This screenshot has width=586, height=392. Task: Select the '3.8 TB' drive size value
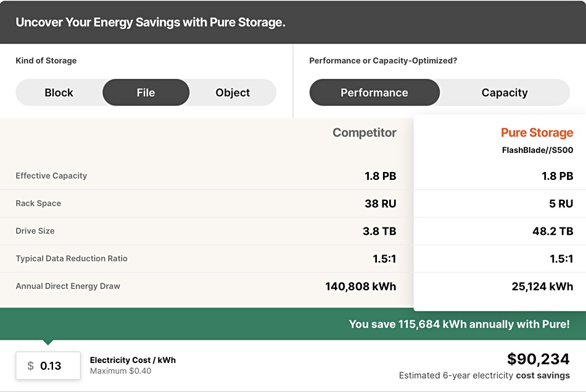pyautogui.click(x=379, y=231)
